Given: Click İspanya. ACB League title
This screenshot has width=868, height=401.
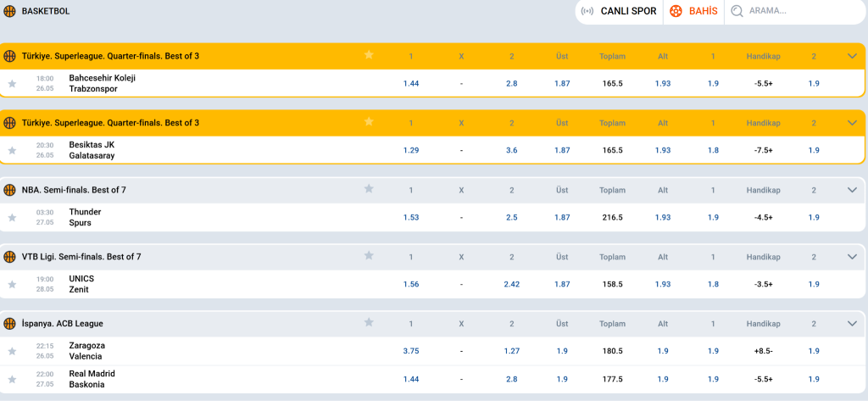Looking at the screenshot, I should (62, 324).
